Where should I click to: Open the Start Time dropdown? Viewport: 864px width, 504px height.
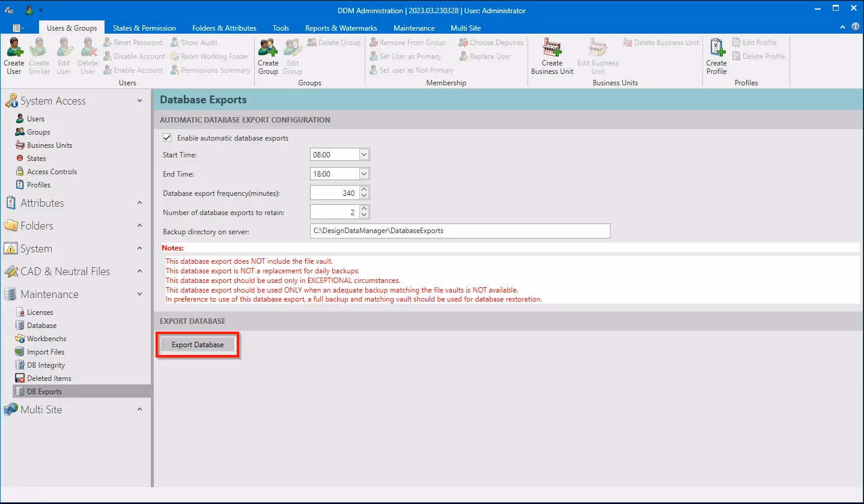coord(364,154)
